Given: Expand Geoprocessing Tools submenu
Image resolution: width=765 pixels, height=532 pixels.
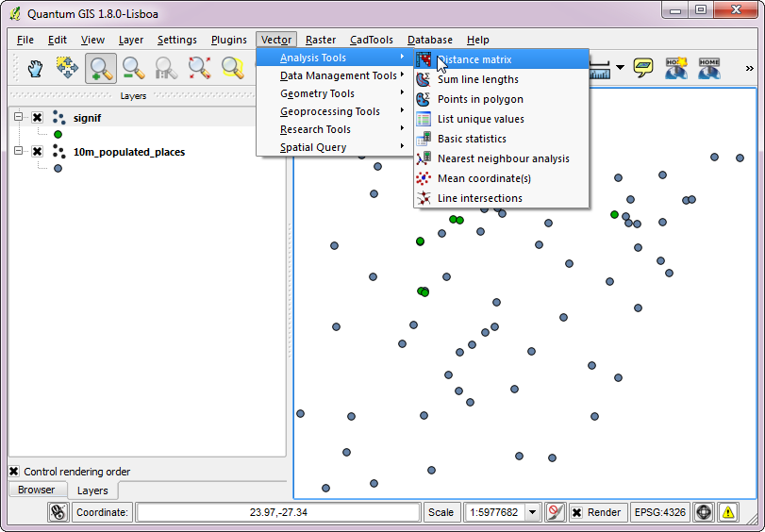Looking at the screenshot, I should tap(335, 111).
